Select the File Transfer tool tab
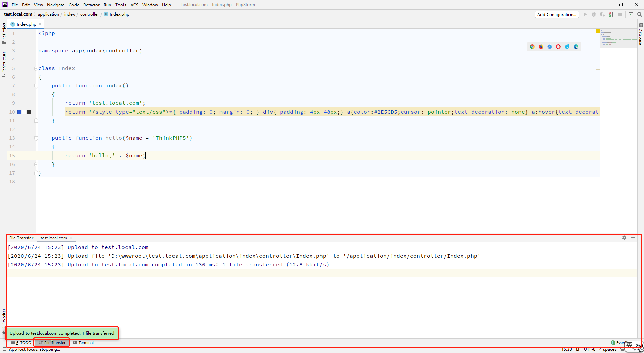 [x=52, y=343]
